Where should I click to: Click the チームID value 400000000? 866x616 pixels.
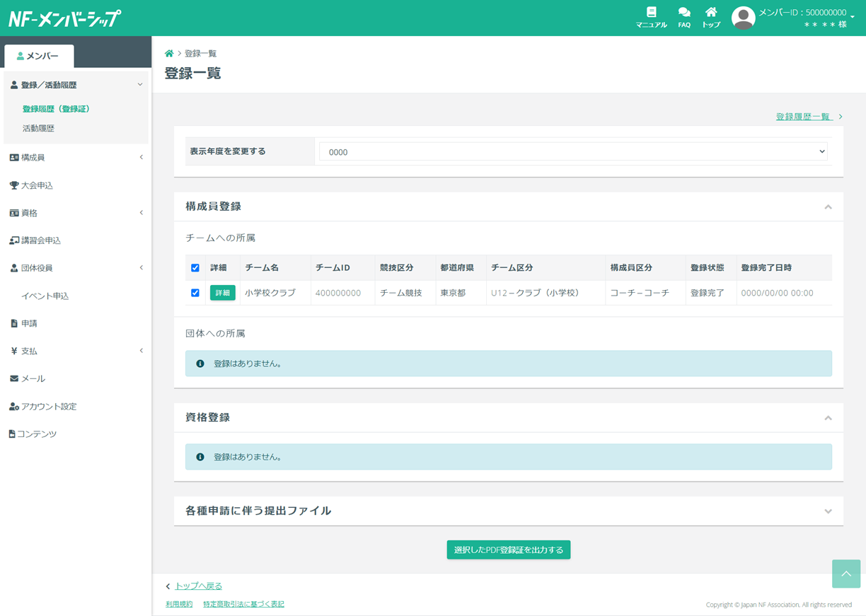pyautogui.click(x=338, y=293)
